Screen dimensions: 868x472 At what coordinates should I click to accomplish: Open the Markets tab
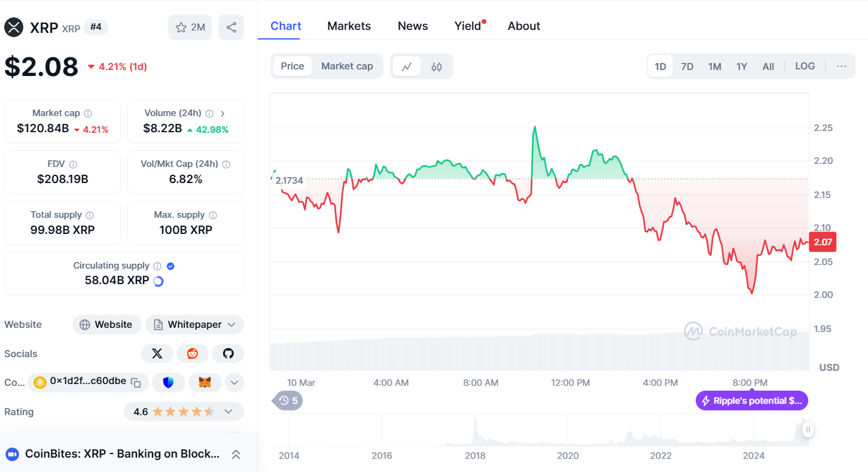pos(349,26)
